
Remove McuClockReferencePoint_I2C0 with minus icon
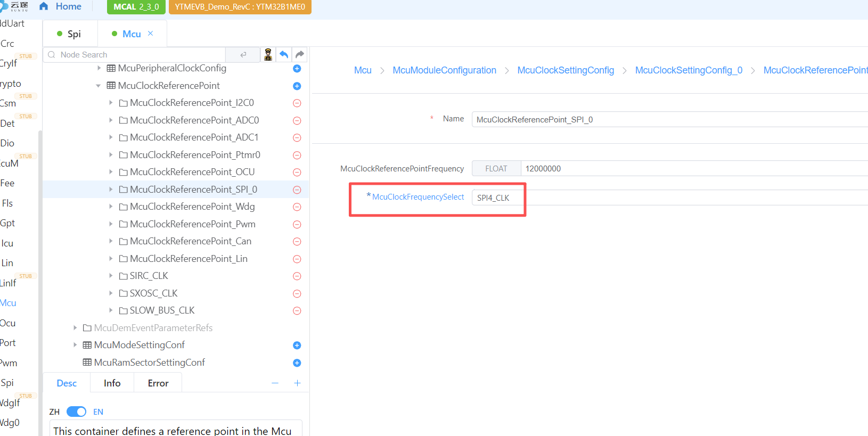(297, 103)
